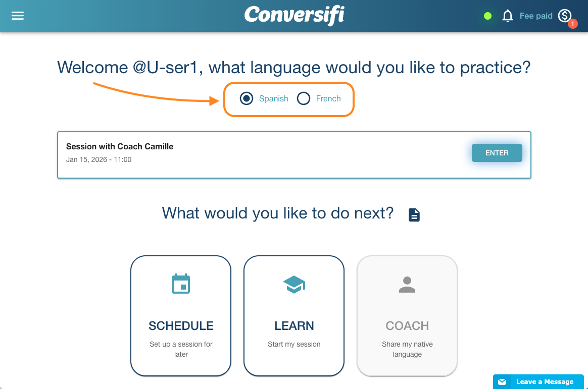Viewport: 588px width, 389px height.
Task: Click the dollar sign fee icon
Action: click(565, 16)
